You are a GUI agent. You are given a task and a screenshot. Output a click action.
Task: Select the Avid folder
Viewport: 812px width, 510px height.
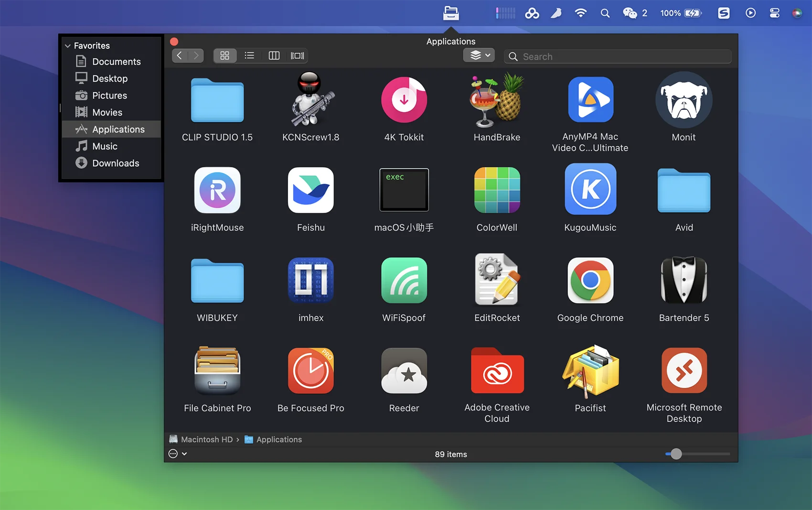684,190
